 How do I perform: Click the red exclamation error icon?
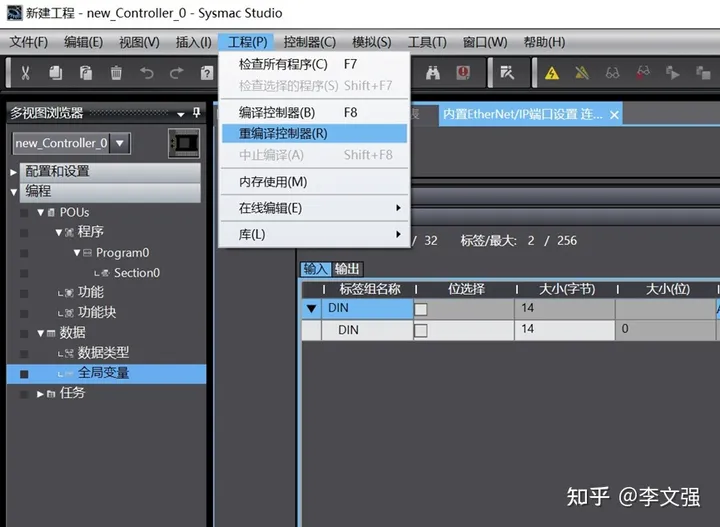463,73
